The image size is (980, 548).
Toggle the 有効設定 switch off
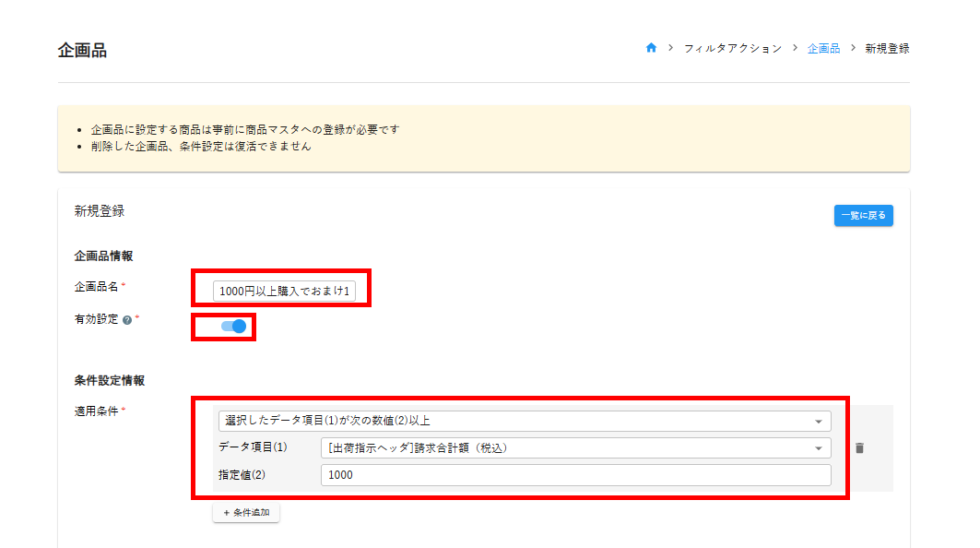(233, 326)
